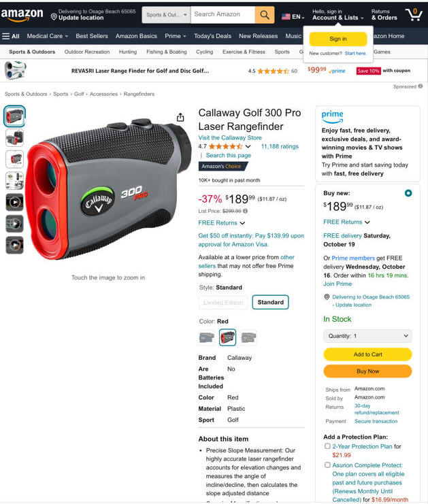Play the first product video thumbnail
Viewport: 428px width, 504px height.
[15, 202]
